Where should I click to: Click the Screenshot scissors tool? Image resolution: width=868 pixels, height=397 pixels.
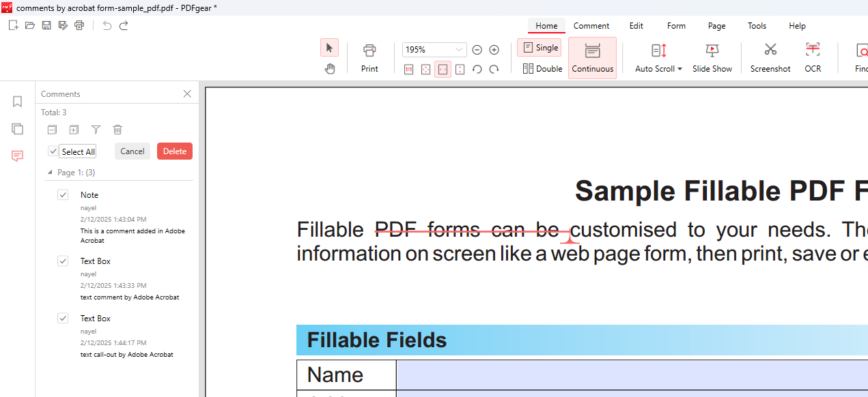[x=770, y=57]
